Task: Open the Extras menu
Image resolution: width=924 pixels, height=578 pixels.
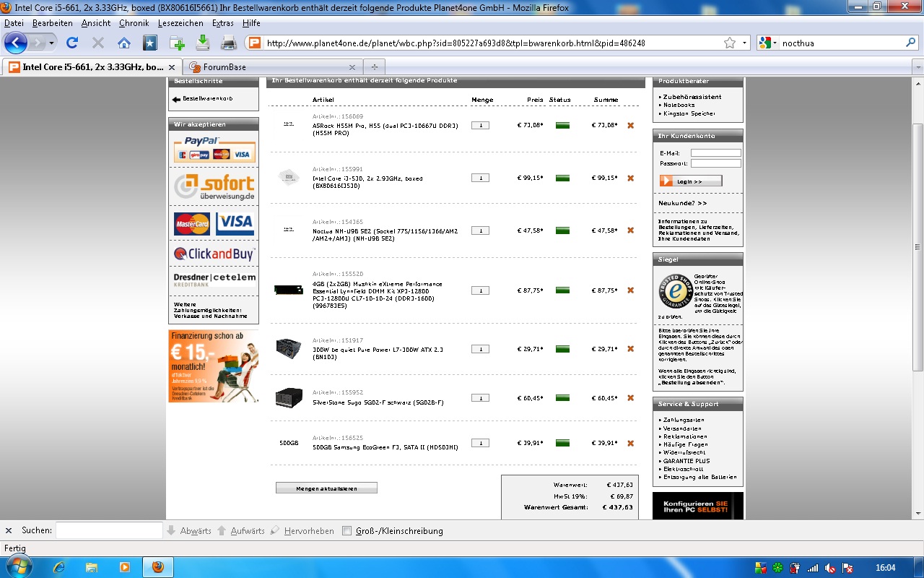Action: 223,23
